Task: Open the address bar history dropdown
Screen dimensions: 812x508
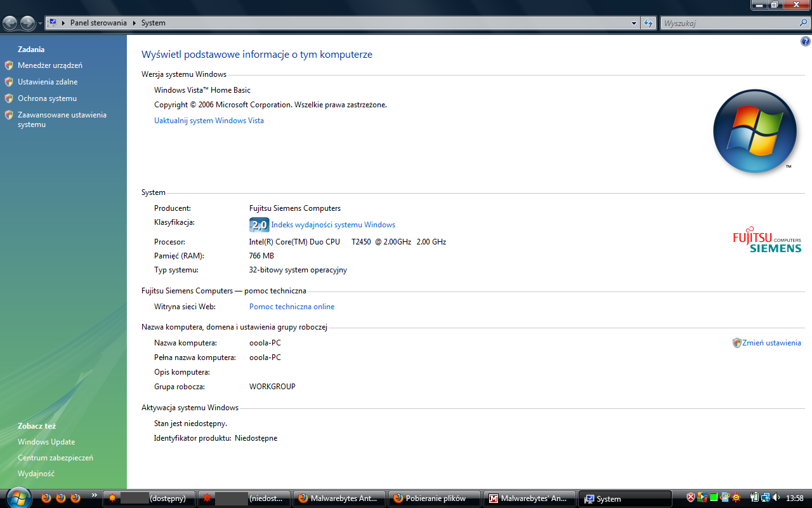Action: point(634,23)
